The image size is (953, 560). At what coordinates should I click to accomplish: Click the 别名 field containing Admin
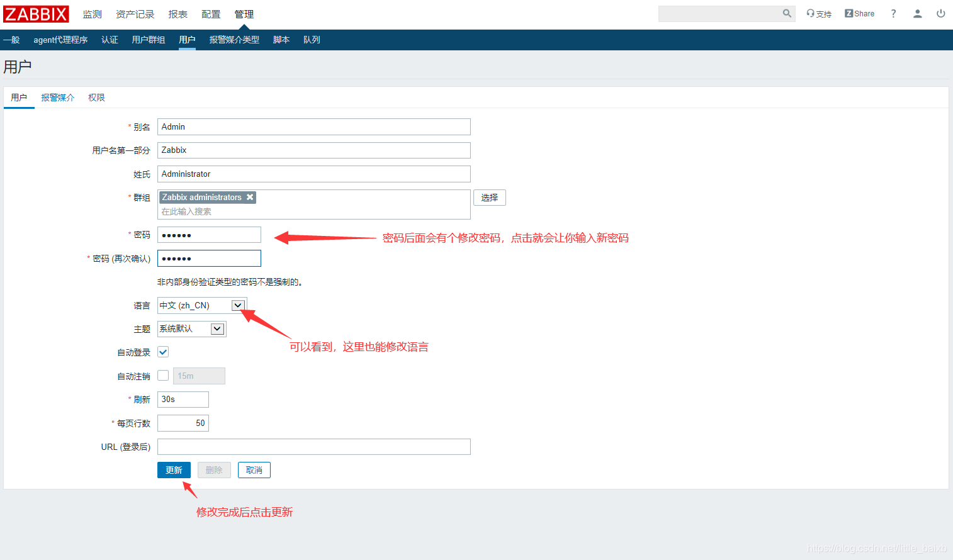coord(314,126)
